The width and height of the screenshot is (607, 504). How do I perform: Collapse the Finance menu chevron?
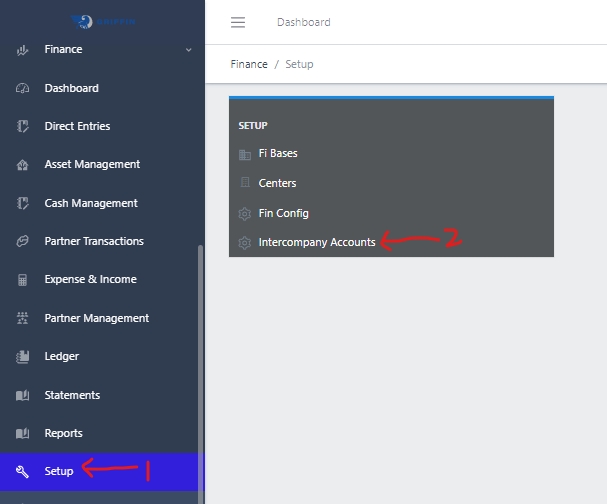tap(189, 50)
